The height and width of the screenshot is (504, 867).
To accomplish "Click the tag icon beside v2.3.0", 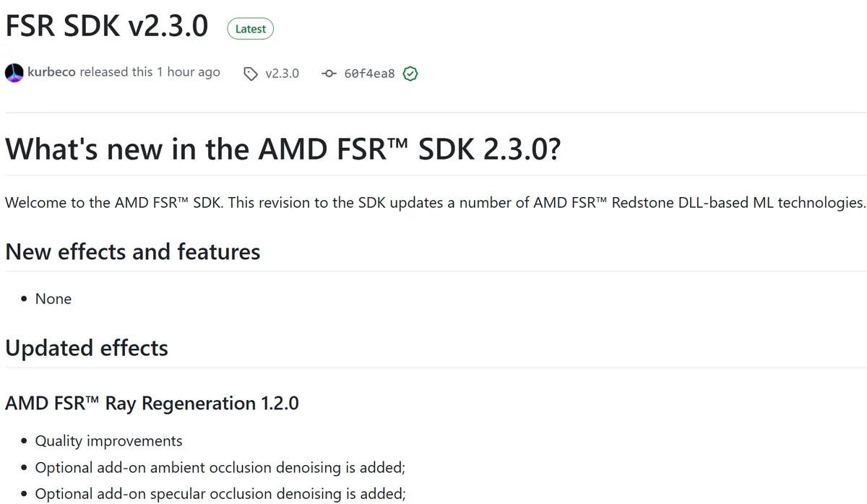I will click(x=251, y=74).
